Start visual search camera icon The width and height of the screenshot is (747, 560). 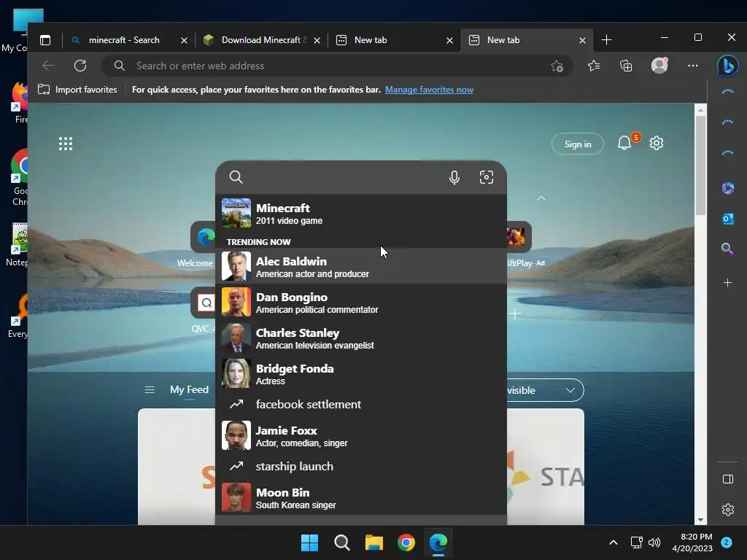[x=487, y=177]
